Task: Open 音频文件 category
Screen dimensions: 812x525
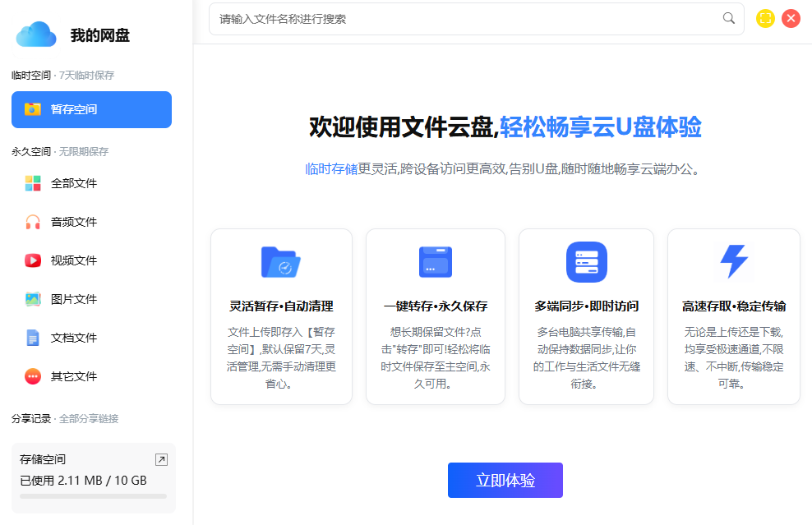Action: pyautogui.click(x=74, y=222)
